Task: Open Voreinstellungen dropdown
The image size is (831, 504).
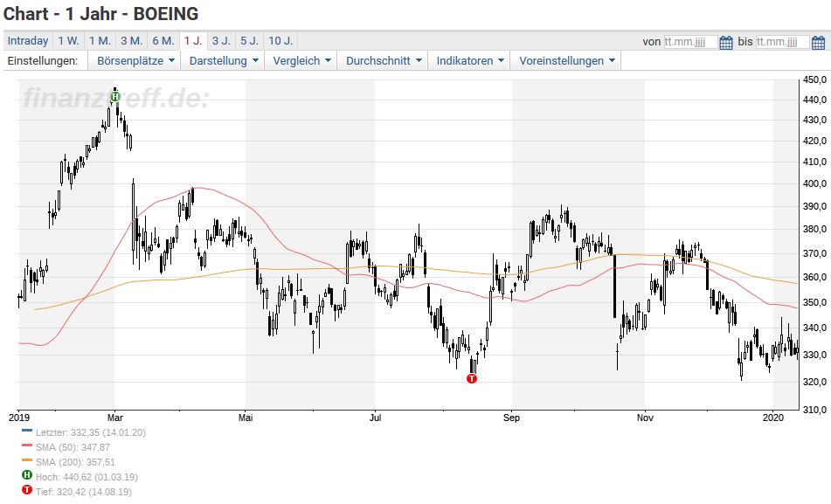Action: (x=566, y=61)
